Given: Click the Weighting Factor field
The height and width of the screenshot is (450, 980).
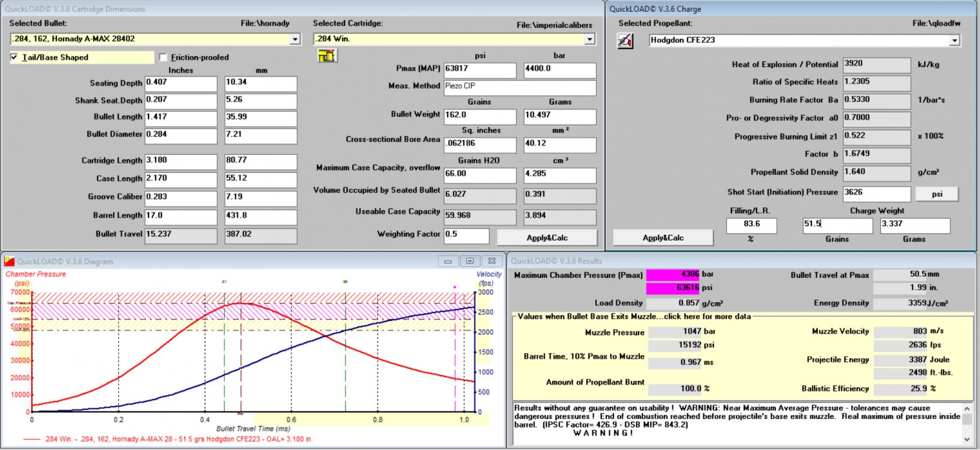Looking at the screenshot, I should point(466,236).
